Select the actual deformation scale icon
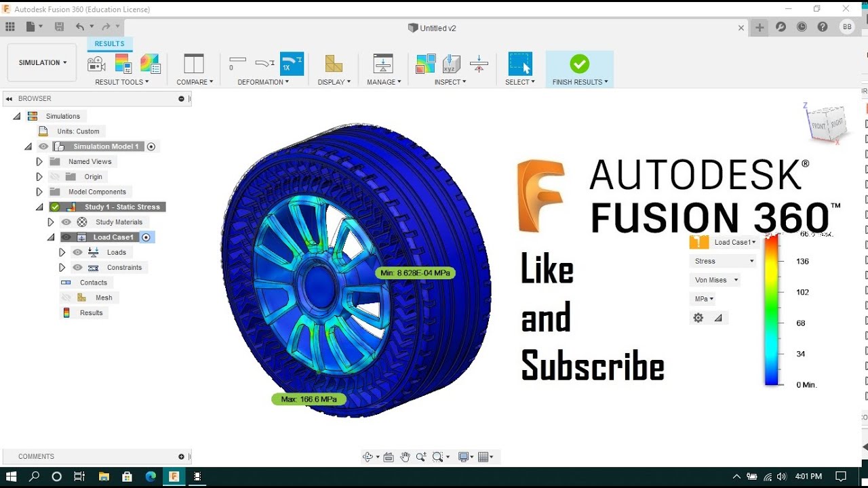Image resolution: width=868 pixels, height=488 pixels. point(264,64)
